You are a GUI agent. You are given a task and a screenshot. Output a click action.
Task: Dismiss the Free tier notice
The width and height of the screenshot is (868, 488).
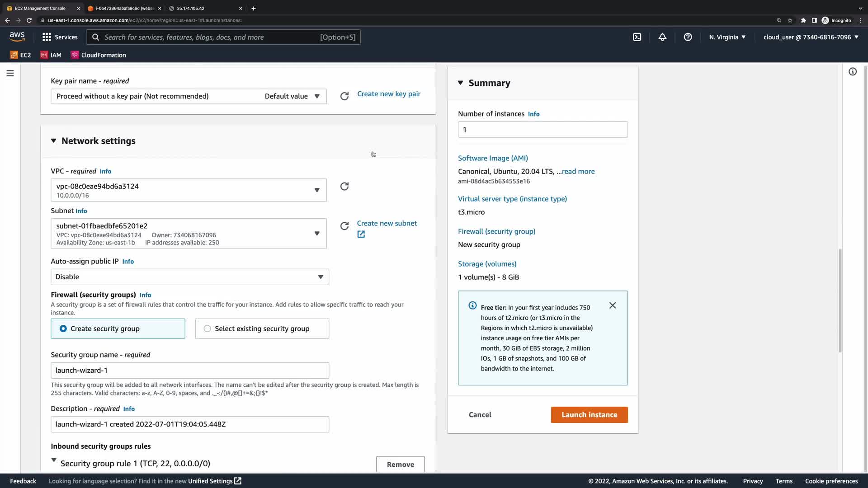613,305
